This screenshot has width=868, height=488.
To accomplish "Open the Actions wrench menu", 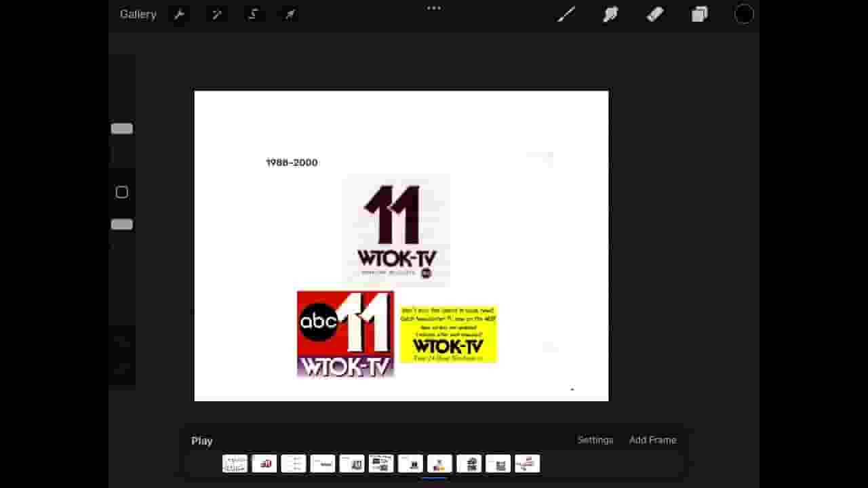I will click(x=180, y=14).
